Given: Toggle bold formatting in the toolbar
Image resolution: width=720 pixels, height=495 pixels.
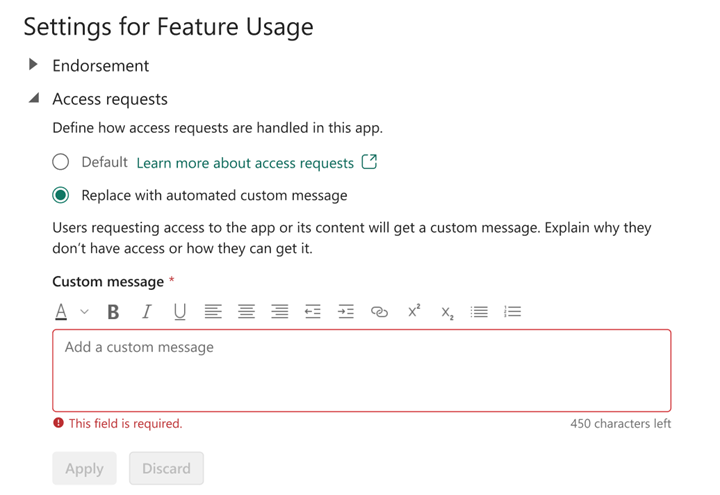Looking at the screenshot, I should click(113, 312).
